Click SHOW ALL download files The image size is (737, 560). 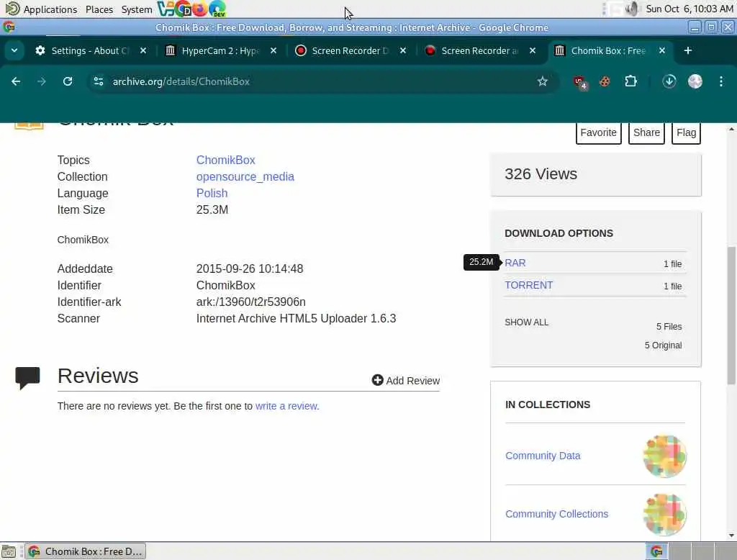pos(526,322)
